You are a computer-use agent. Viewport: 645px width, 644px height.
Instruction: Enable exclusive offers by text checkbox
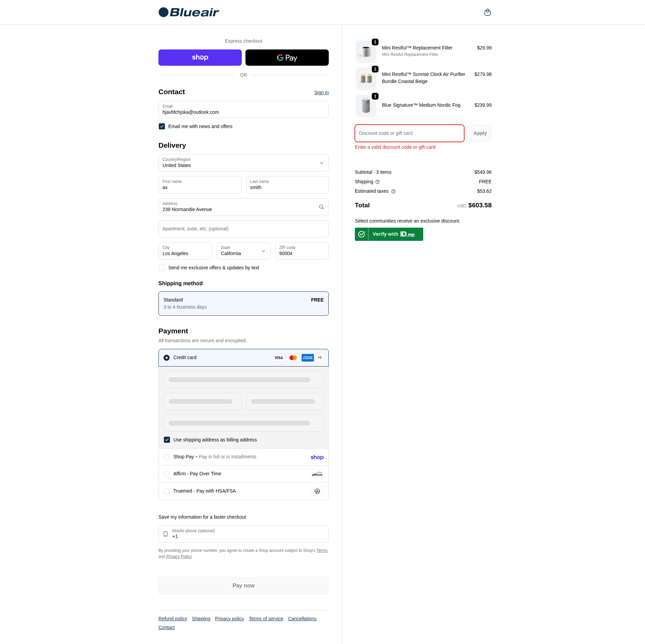(x=162, y=268)
